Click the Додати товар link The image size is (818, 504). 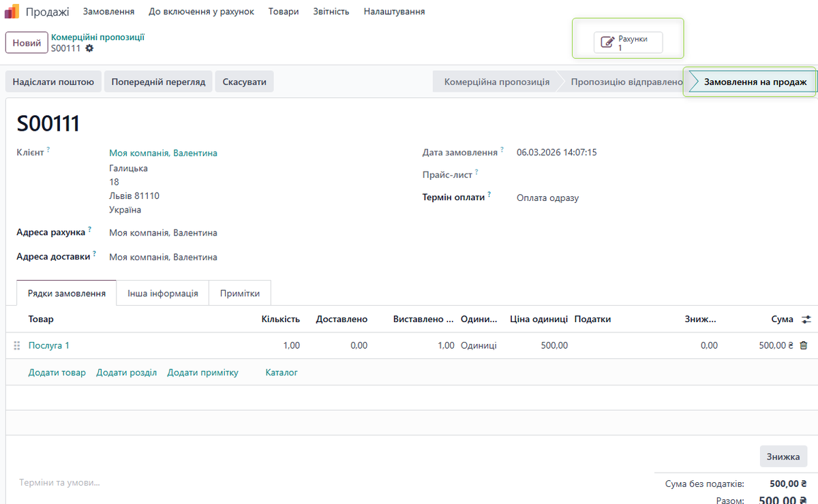click(57, 373)
